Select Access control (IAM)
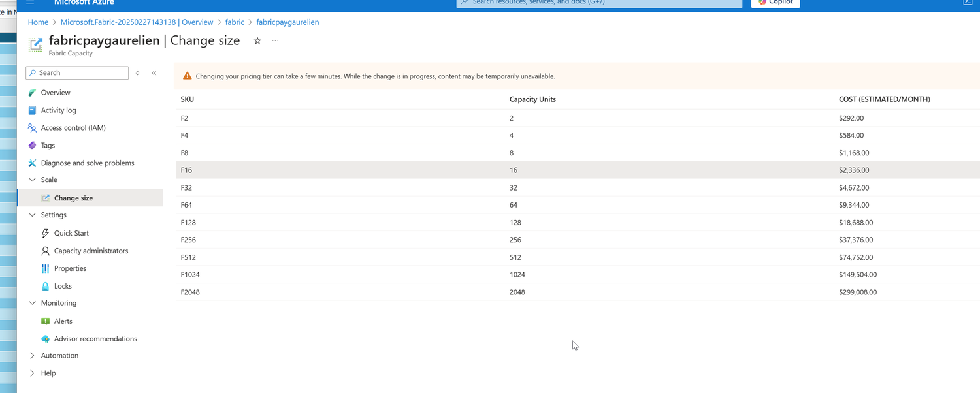Viewport: 980px width, 393px height. coord(73,127)
